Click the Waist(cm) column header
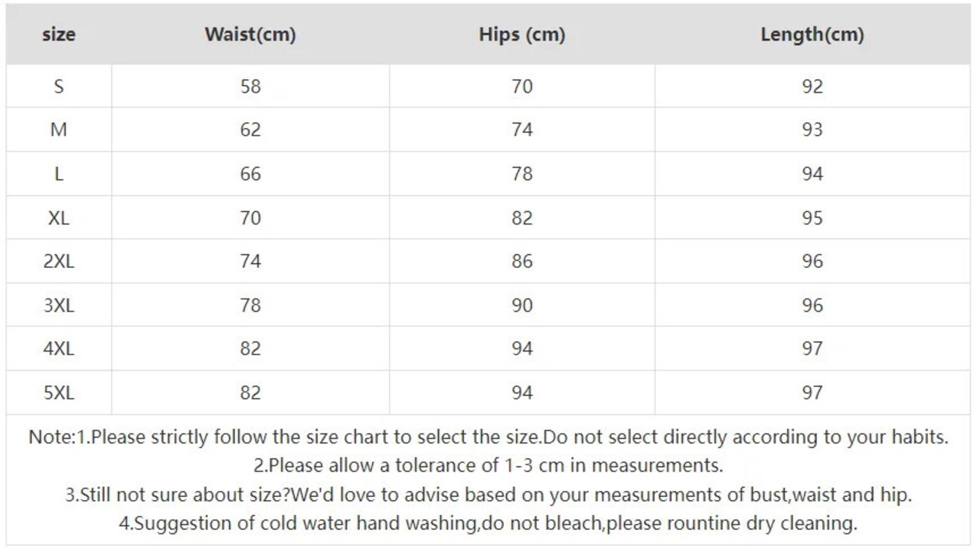Screen dimensions: 980x549 click(x=250, y=34)
